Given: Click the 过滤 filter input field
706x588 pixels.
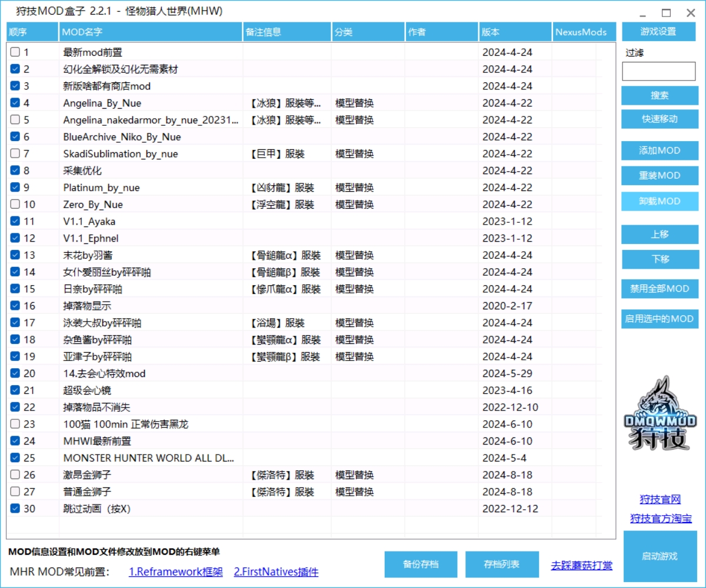Looking at the screenshot, I should [x=659, y=71].
